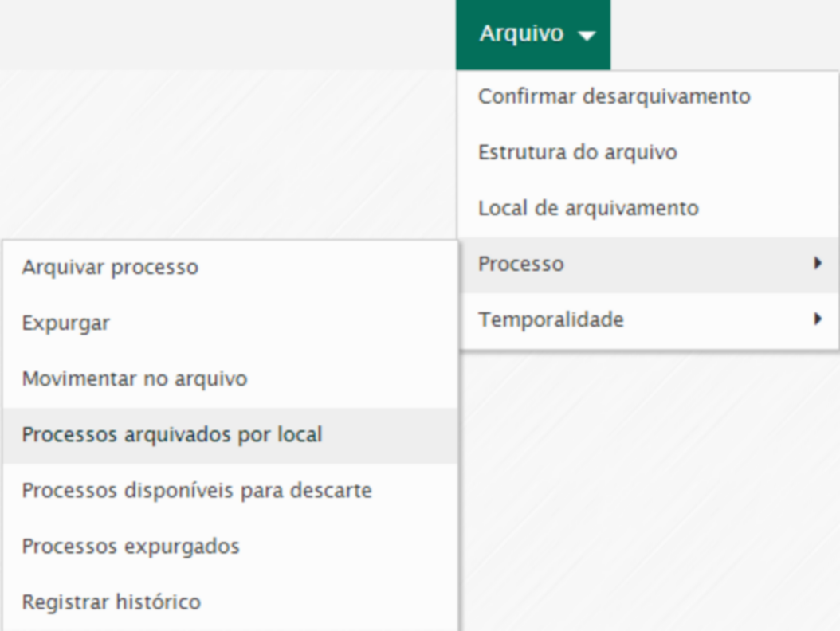Open Estrutura do arquivo
Image resolution: width=840 pixels, height=631 pixels.
click(x=648, y=152)
